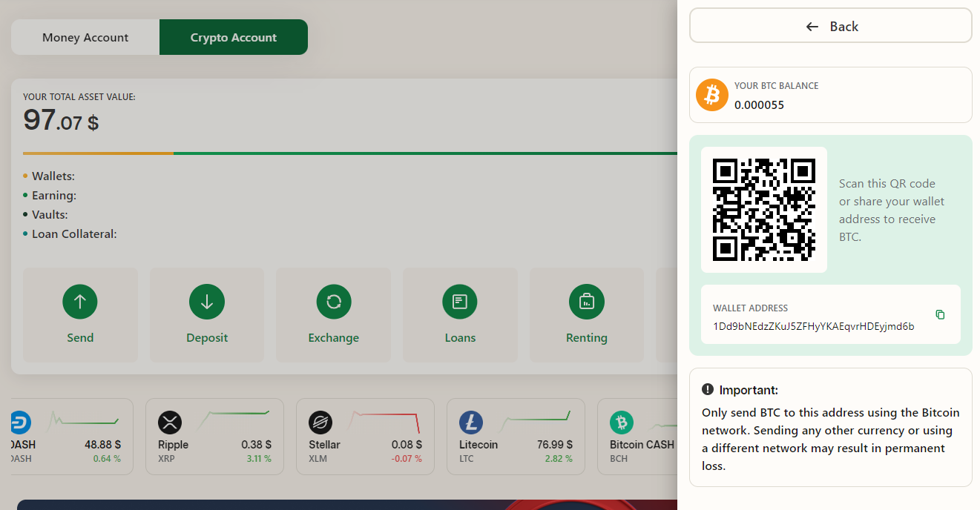The height and width of the screenshot is (510, 980).
Task: Select the Litecoin LTC coin icon
Action: pyautogui.click(x=471, y=423)
